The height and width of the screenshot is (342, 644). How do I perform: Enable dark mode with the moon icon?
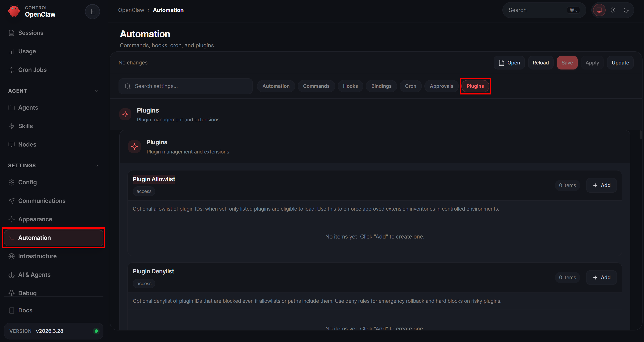point(626,10)
